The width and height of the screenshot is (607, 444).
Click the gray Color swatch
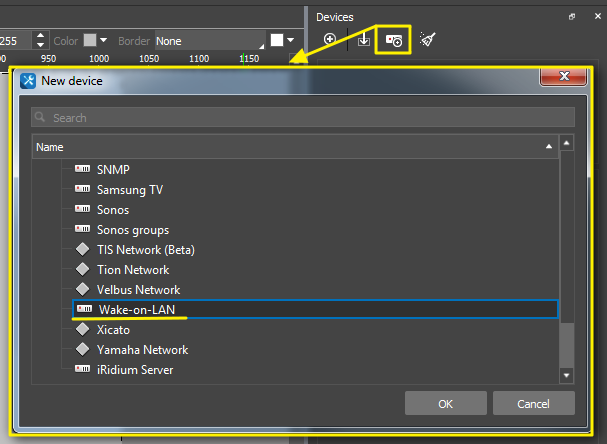90,41
